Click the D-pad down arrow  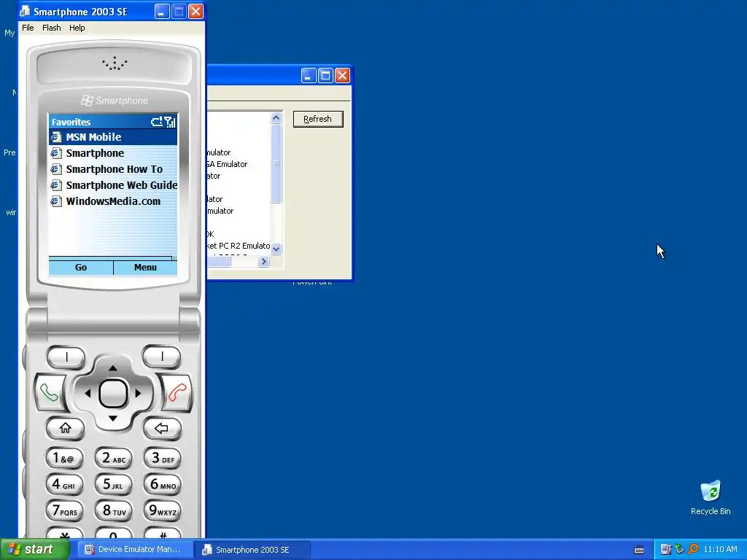tap(113, 419)
